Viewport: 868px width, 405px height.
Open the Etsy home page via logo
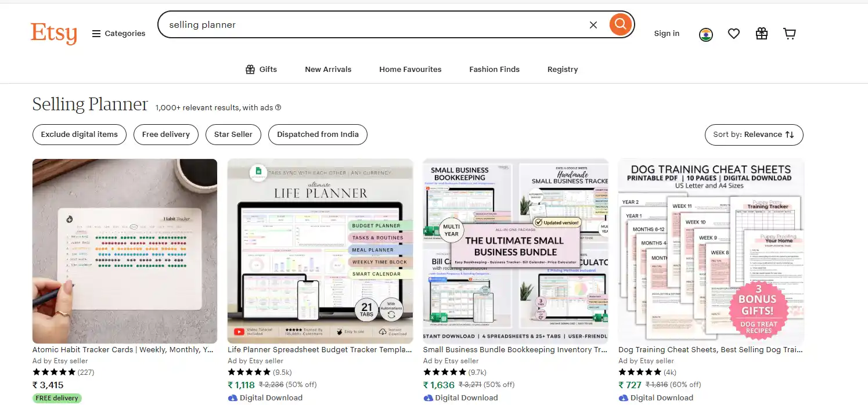point(53,34)
